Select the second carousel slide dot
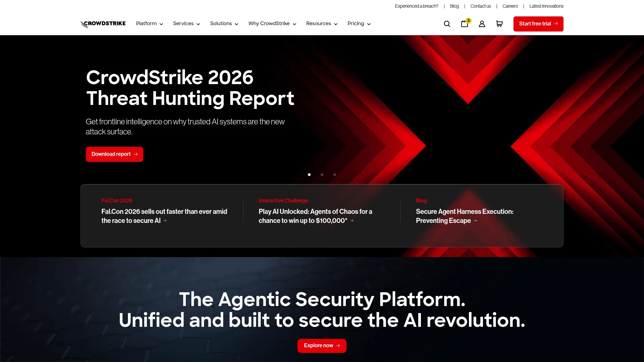644x362 pixels. coord(322,175)
